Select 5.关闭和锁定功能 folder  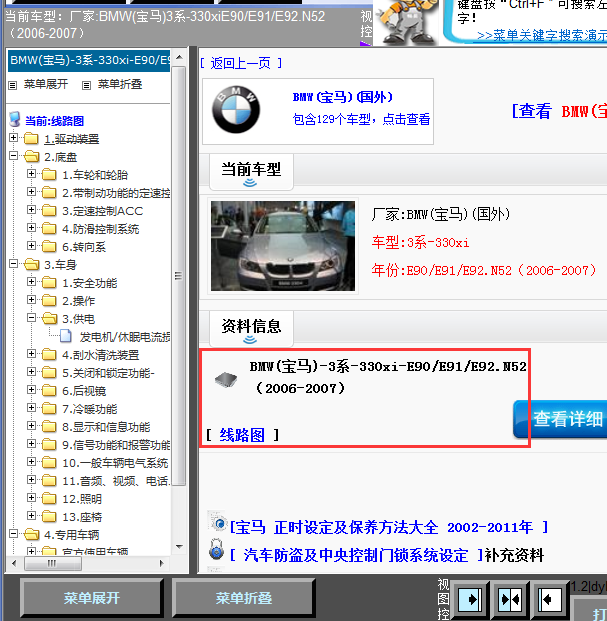(108, 373)
